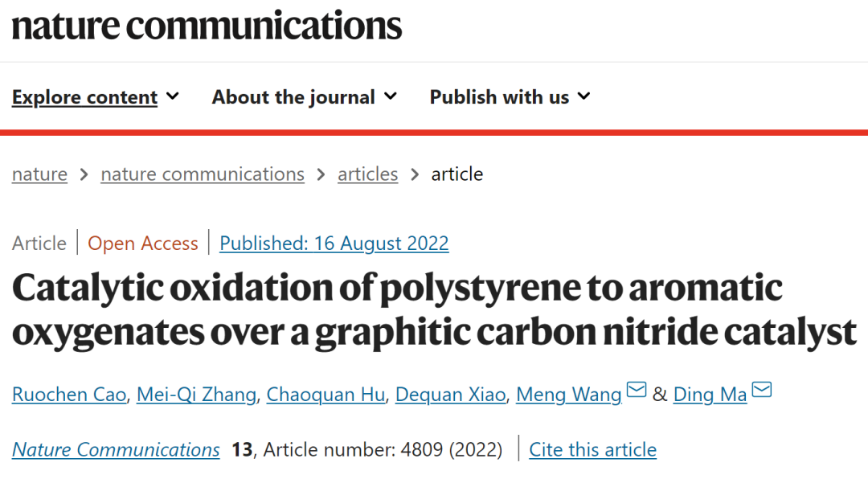Click the envelope icon next to Ding Ma

762,390
